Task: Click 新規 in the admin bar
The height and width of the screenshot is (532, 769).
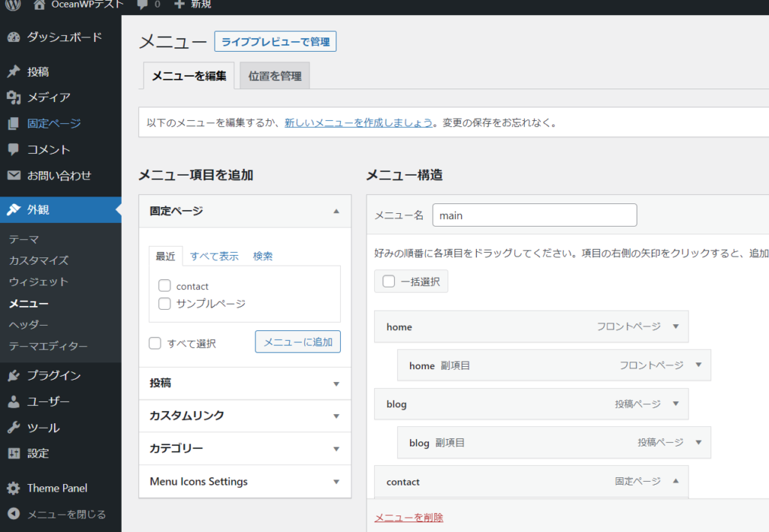Action: pyautogui.click(x=201, y=5)
